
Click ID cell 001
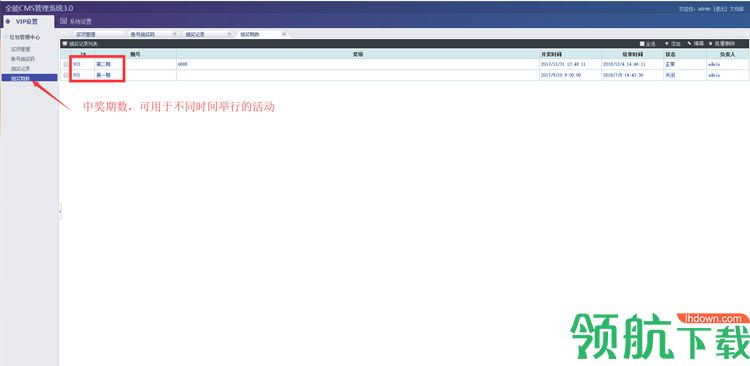(77, 75)
